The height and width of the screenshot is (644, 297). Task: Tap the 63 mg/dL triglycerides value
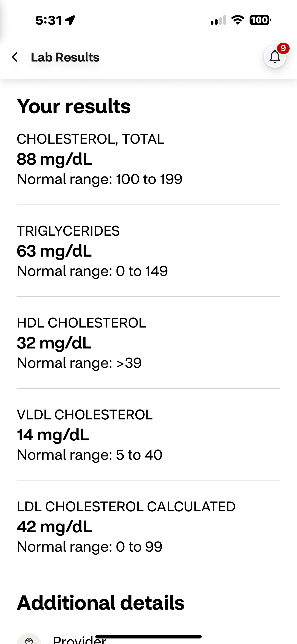coord(54,251)
